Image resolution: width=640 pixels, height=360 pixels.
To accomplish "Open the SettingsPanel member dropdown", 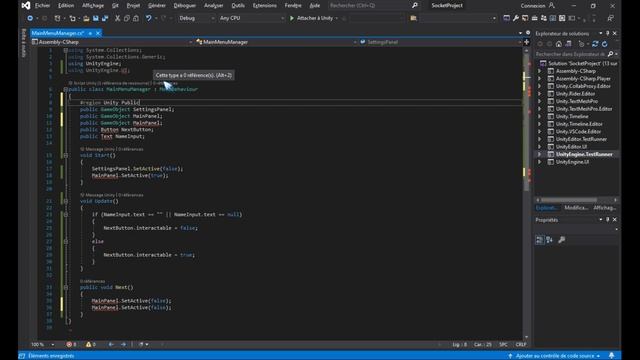I will [x=440, y=42].
